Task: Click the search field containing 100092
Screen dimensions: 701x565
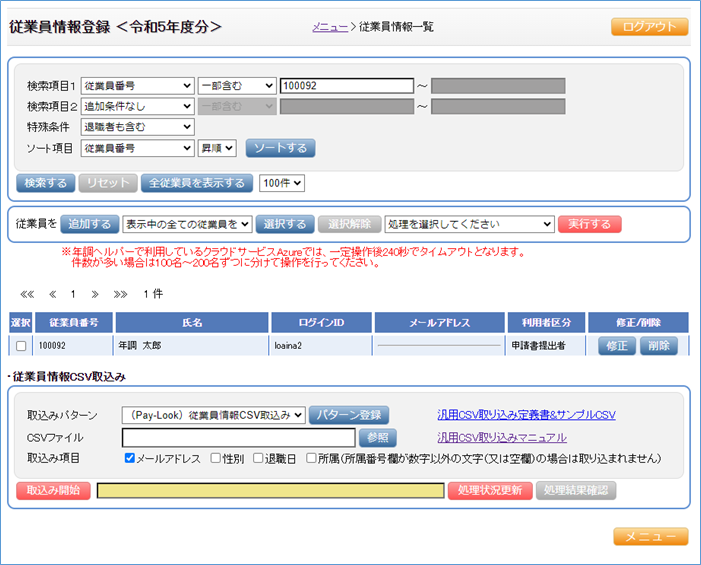Action: point(346,86)
